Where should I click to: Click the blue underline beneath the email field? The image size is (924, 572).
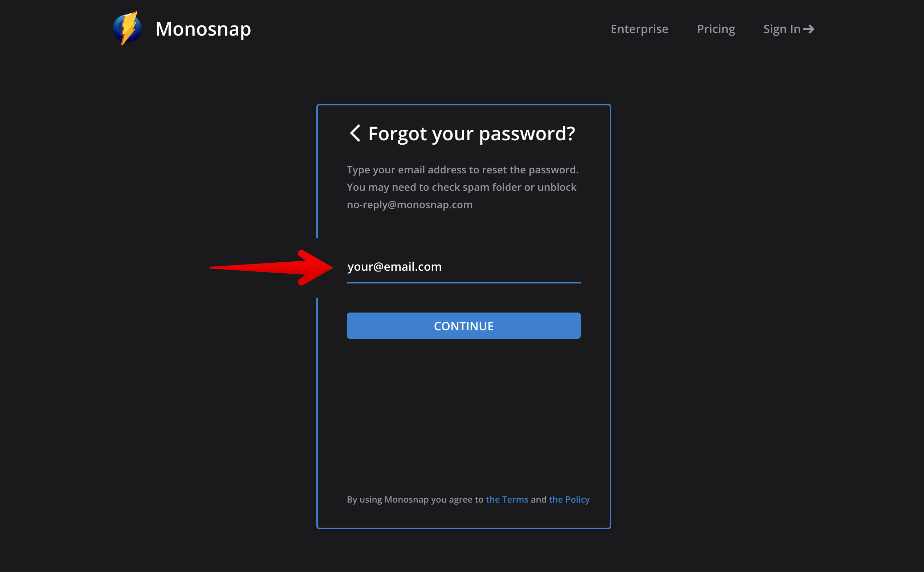[463, 283]
